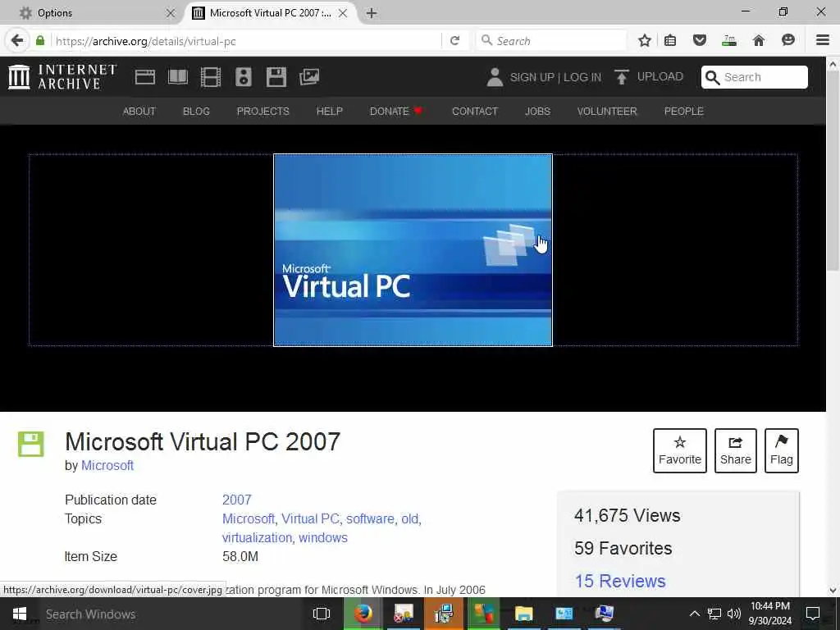Click the Share button
The image size is (840, 630).
coord(736,450)
